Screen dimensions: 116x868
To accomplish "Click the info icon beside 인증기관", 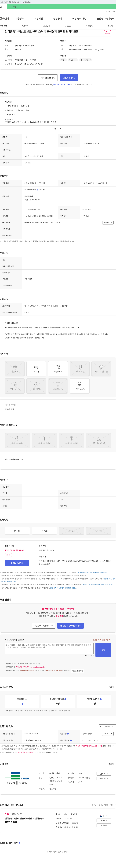I will coord(68,734).
